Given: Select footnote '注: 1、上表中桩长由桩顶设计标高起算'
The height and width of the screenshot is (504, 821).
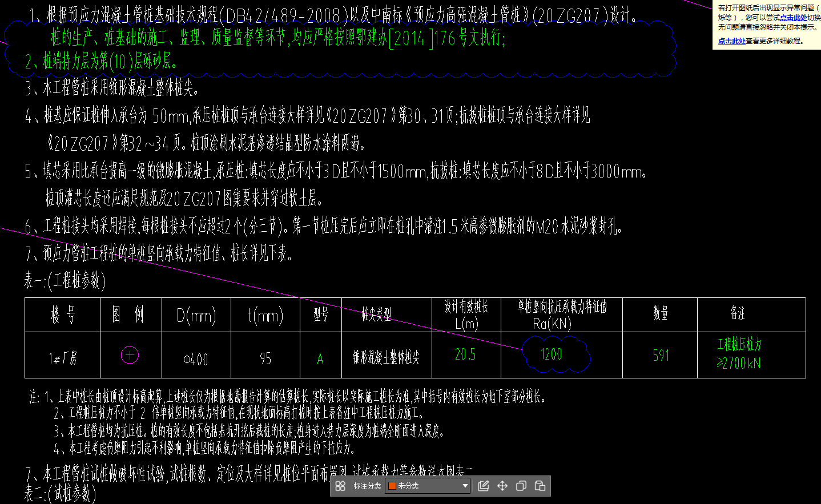Looking at the screenshot, I should 288,396.
